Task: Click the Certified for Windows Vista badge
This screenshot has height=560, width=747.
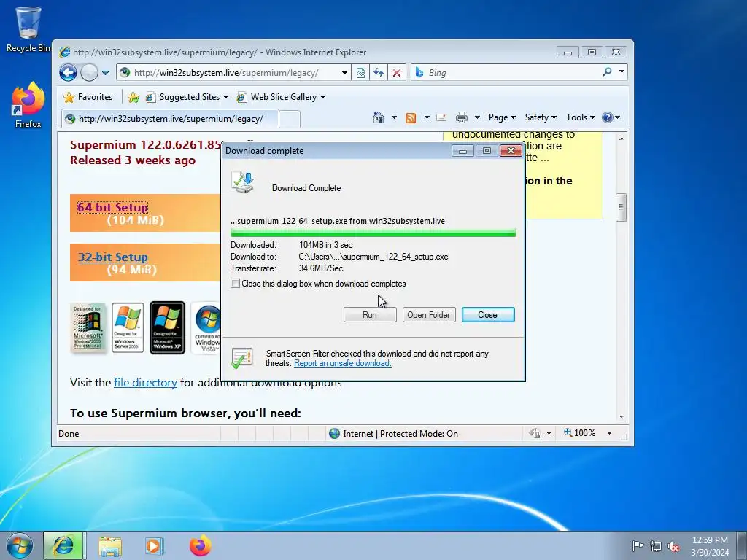Action: click(206, 328)
